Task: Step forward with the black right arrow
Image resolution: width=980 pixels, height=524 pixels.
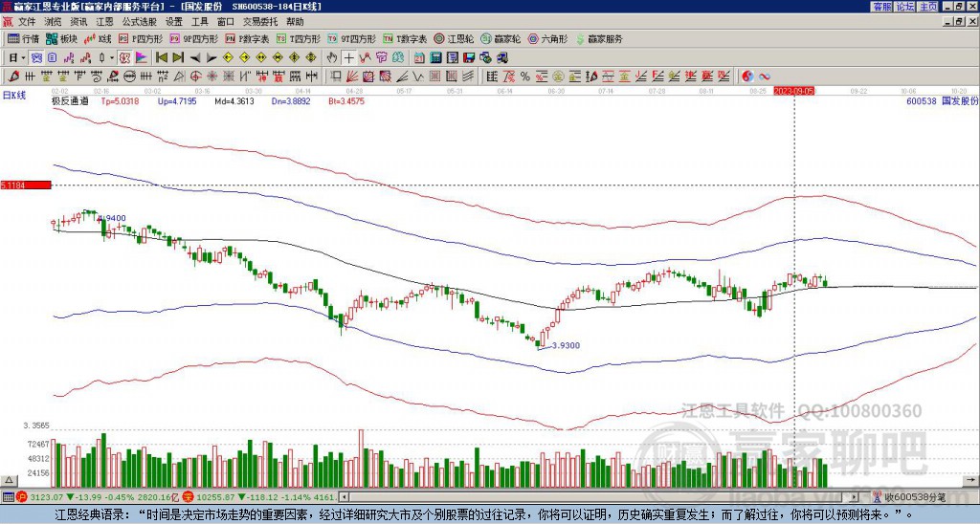Action: [212, 57]
